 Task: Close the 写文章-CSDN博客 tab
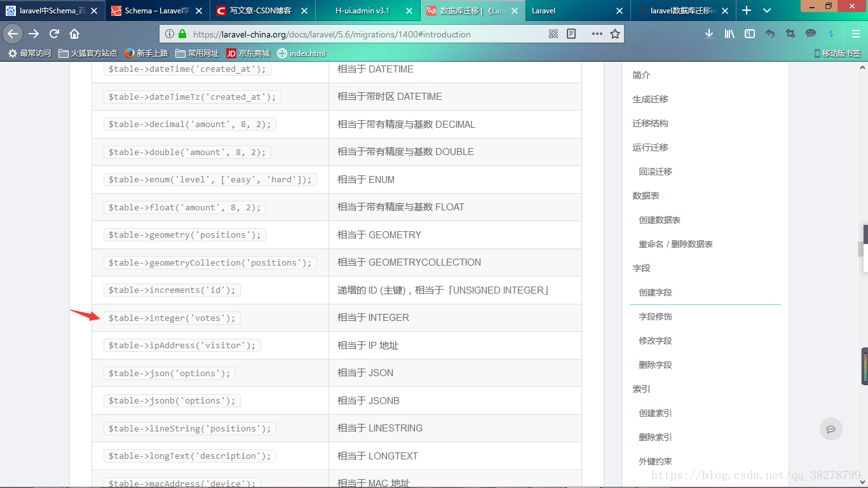point(304,11)
